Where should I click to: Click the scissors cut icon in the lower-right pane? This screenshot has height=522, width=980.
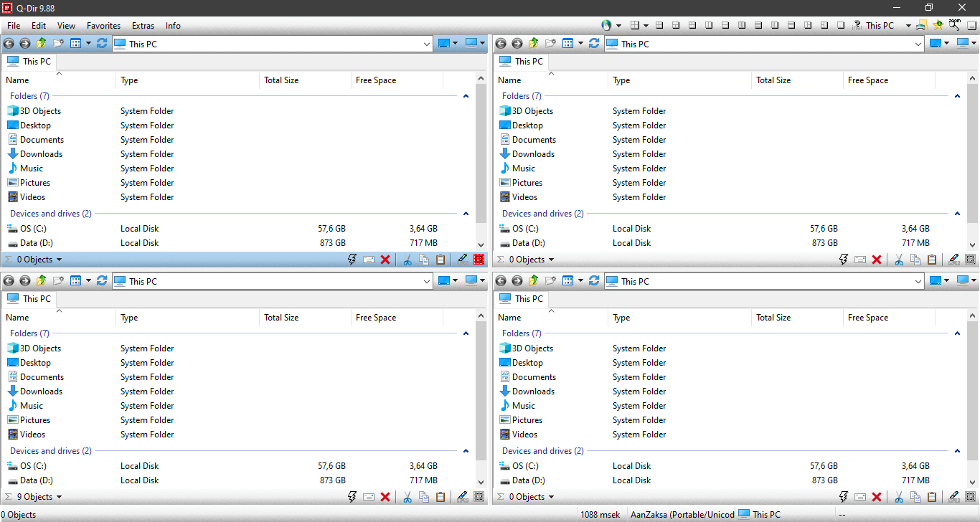tap(898, 497)
